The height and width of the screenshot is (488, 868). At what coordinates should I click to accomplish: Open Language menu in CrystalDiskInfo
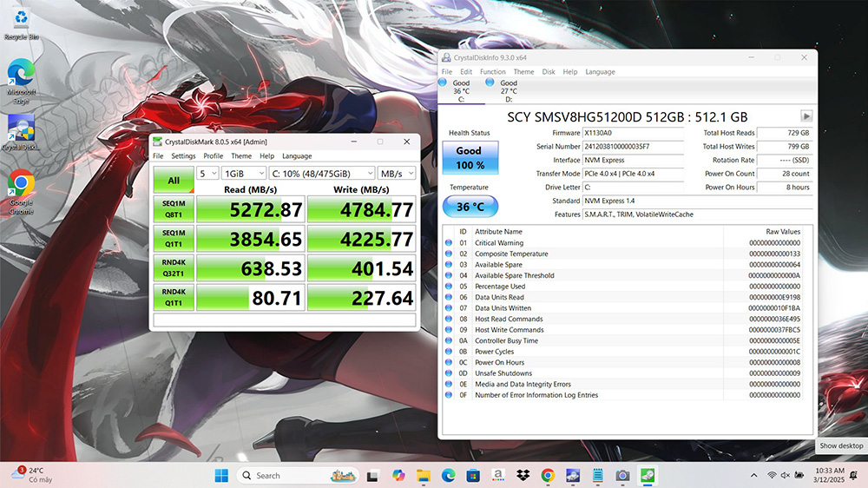600,72
